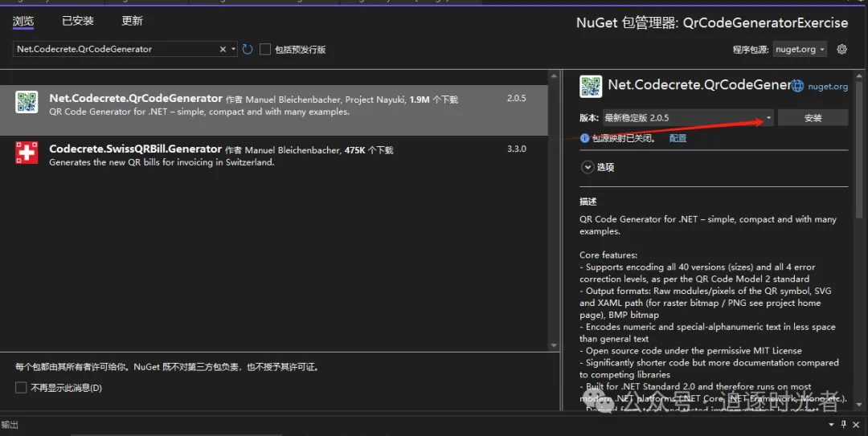The height and width of the screenshot is (436, 868).
Task: Open the 程序包源 nuget.org dropdown
Action: pos(800,49)
